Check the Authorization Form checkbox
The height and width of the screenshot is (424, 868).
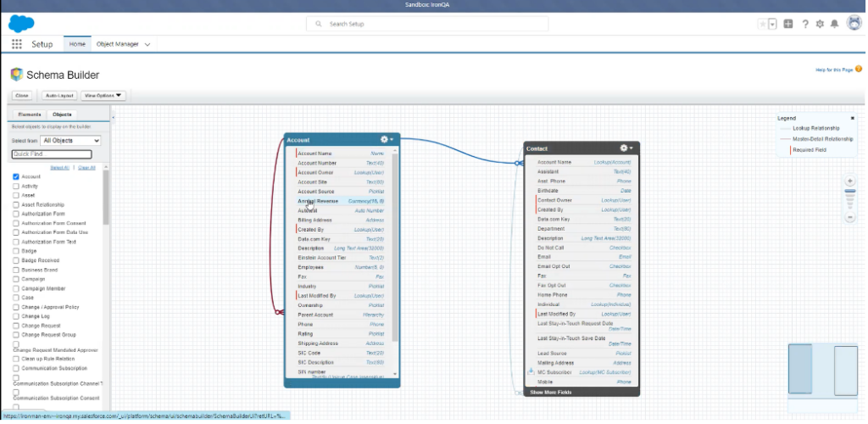(16, 214)
